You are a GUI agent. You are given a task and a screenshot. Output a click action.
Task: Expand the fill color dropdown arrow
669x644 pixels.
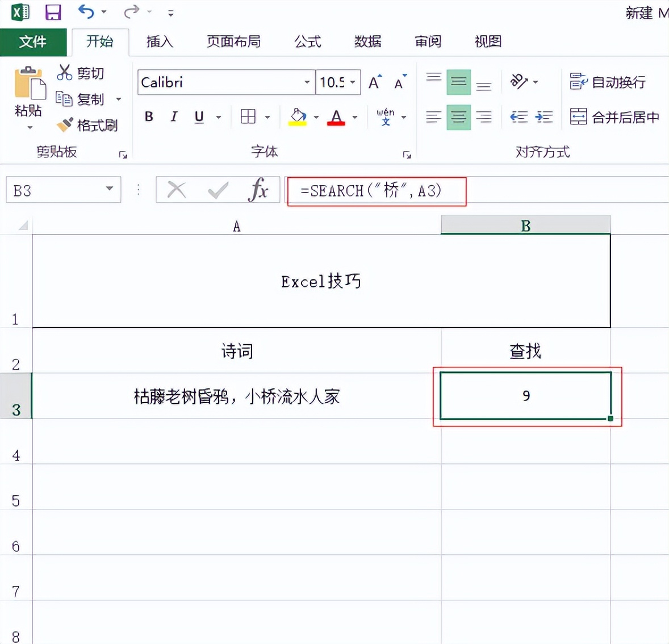tap(316, 116)
